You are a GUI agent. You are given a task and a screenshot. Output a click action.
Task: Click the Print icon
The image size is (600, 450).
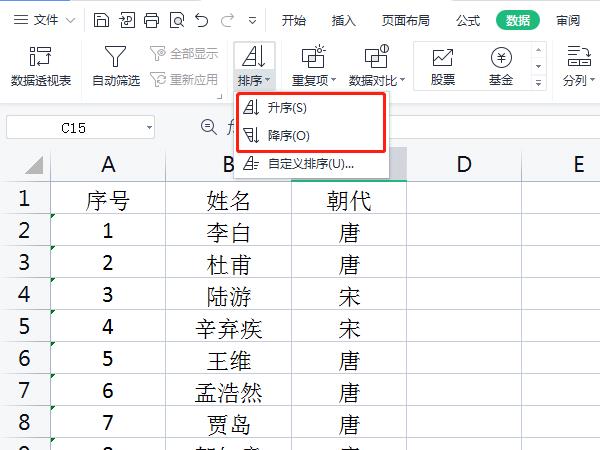152,19
